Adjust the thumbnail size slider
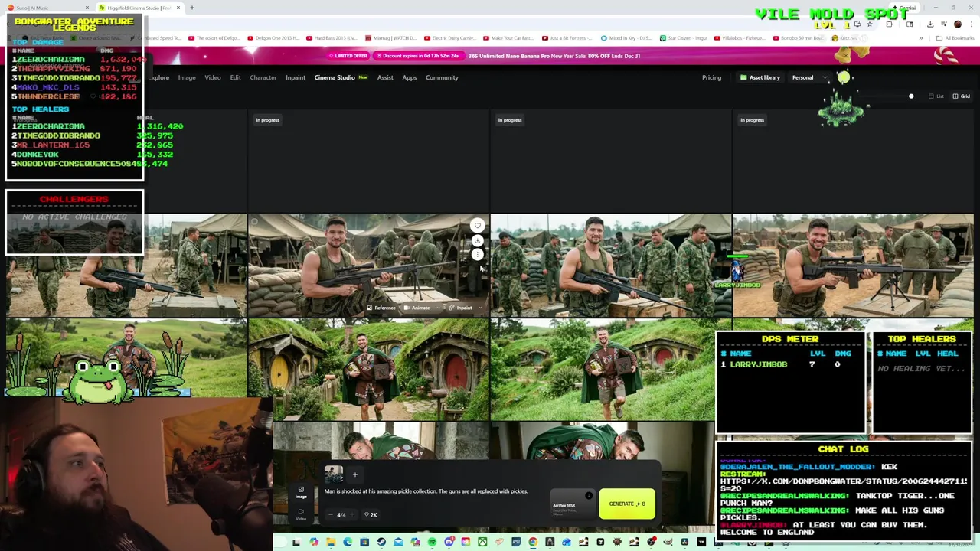 (x=911, y=96)
